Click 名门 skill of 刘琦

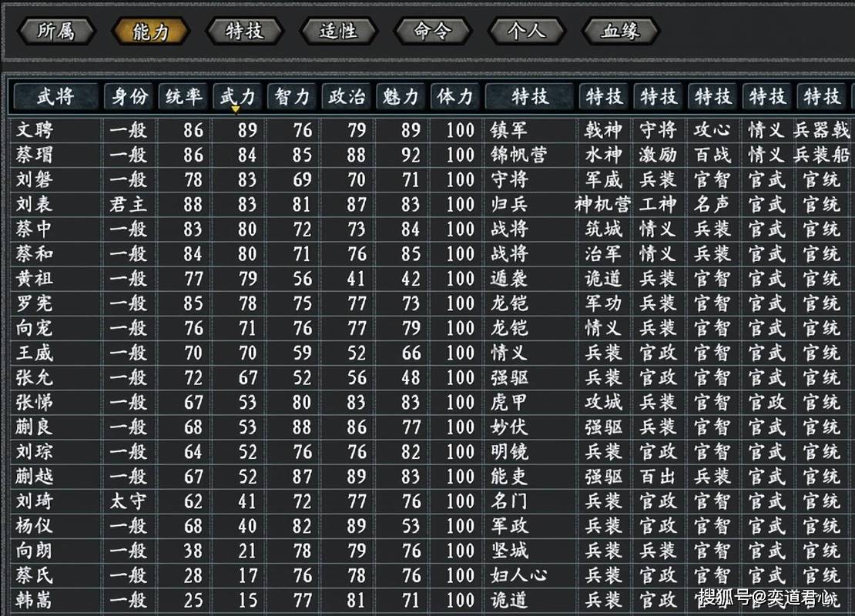508,501
